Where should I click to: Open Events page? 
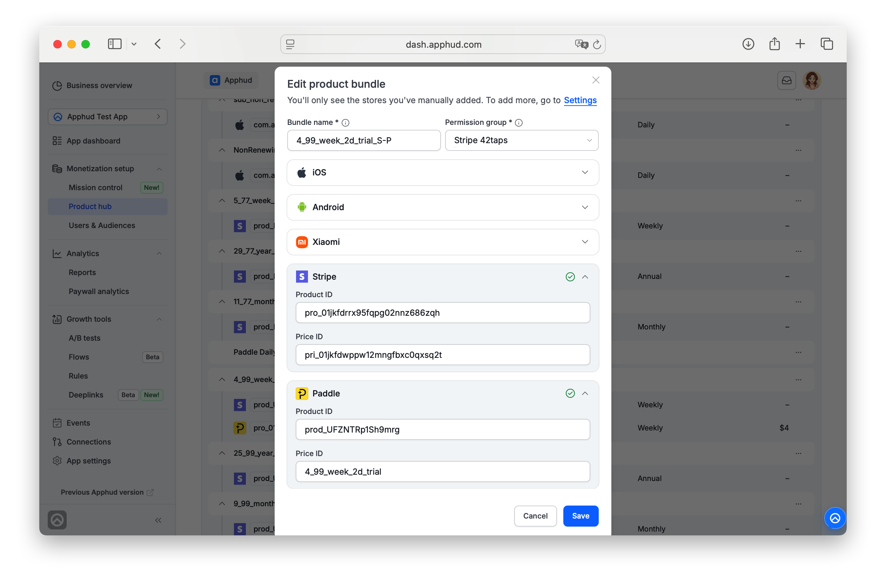tap(78, 423)
